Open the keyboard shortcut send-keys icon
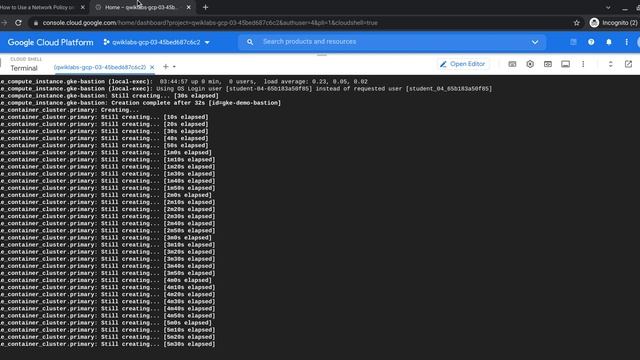The width and height of the screenshot is (640, 360). click(x=512, y=64)
